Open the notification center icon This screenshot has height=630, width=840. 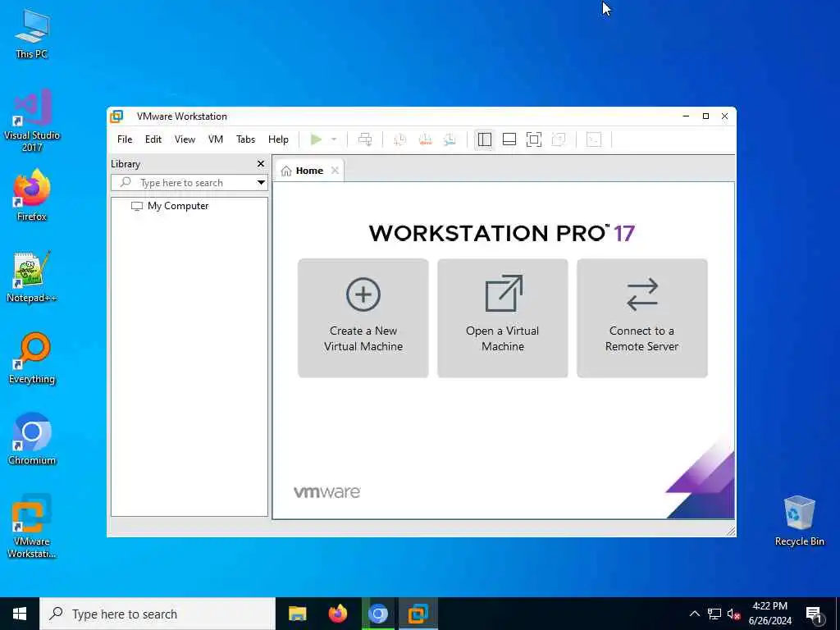(x=814, y=615)
